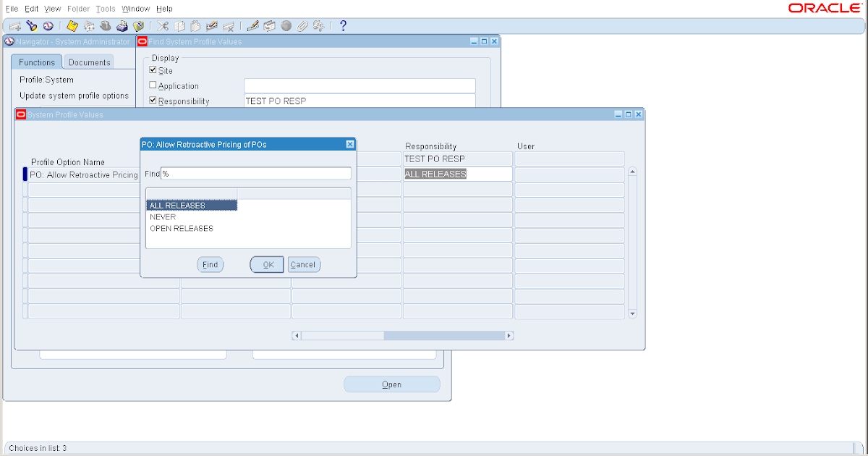Save the record with the floppy disk icon
This screenshot has width=868, height=456.
72,25
